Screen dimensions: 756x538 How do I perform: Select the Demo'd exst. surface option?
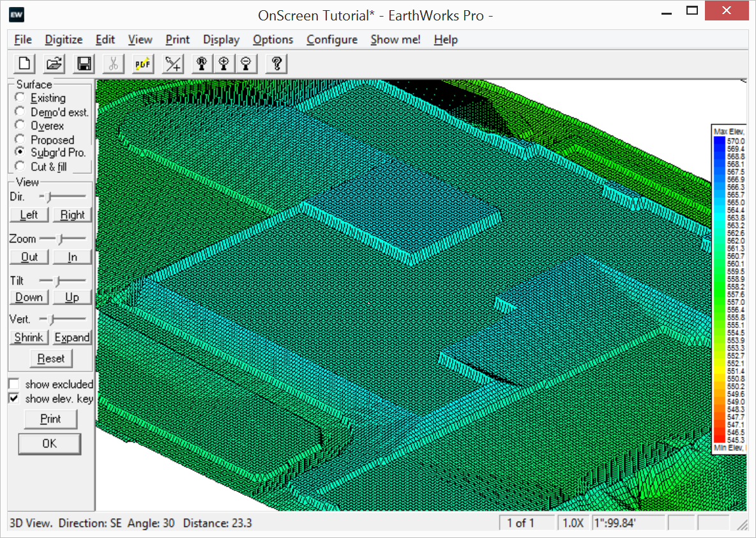(x=20, y=111)
